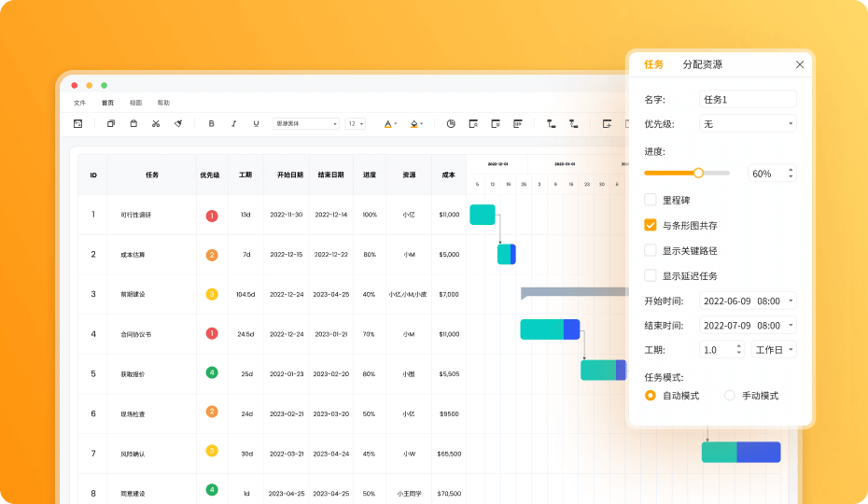Uncheck the 与条形图共存 checkbox
This screenshot has height=504, width=868.
(x=651, y=225)
